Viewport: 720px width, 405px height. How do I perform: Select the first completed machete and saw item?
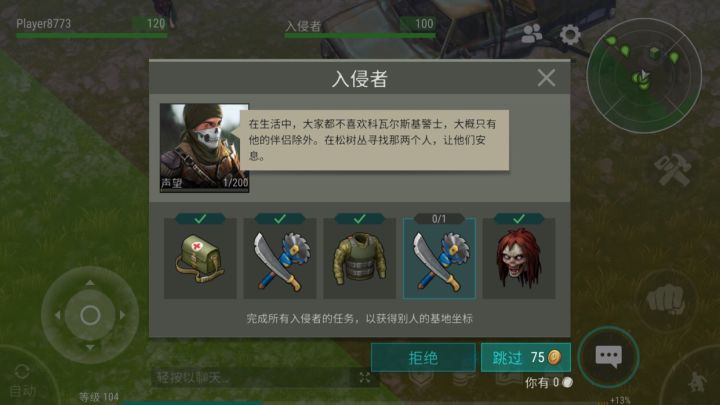pos(280,258)
